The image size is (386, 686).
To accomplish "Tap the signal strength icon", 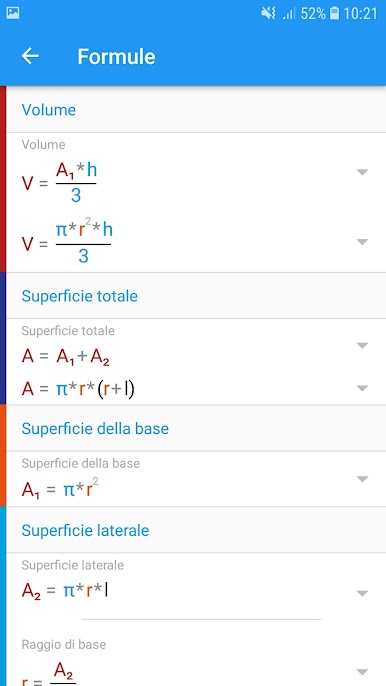I will [288, 14].
